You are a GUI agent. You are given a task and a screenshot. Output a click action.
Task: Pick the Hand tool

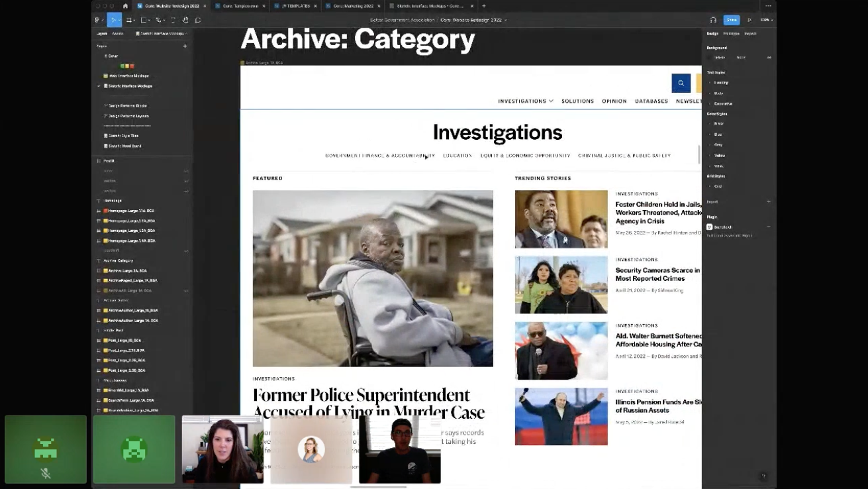(185, 20)
